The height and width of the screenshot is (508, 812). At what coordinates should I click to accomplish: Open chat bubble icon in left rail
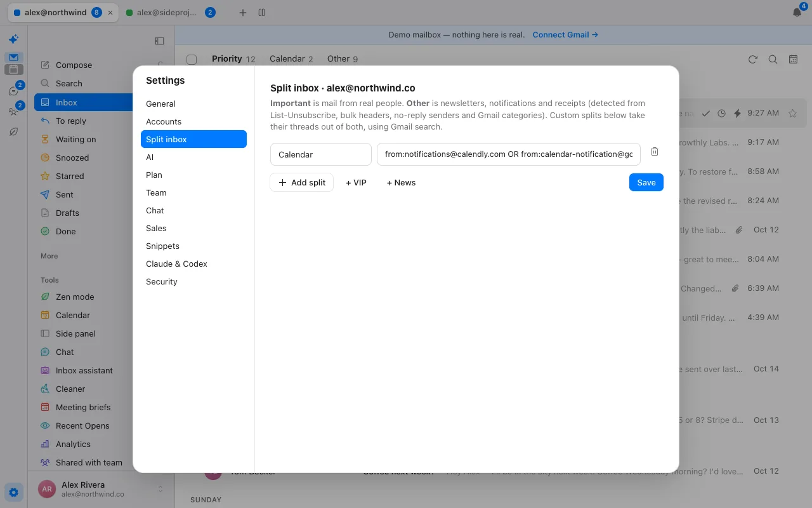[x=13, y=91]
